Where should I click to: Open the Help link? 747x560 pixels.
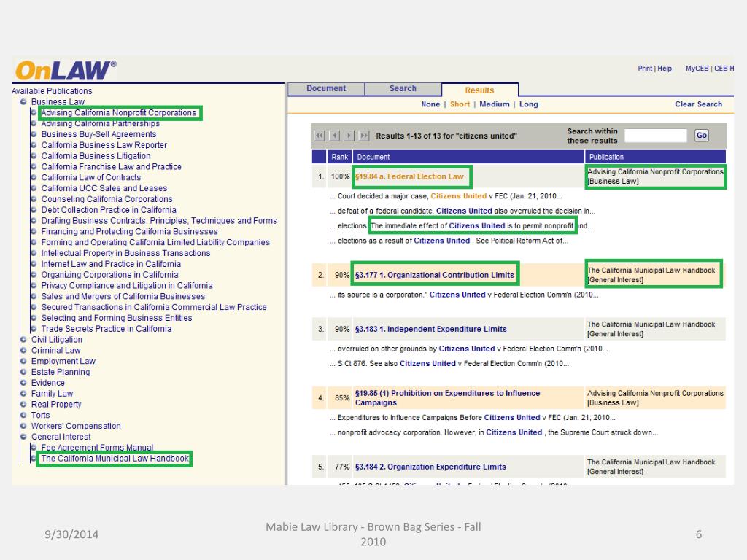[x=665, y=69]
